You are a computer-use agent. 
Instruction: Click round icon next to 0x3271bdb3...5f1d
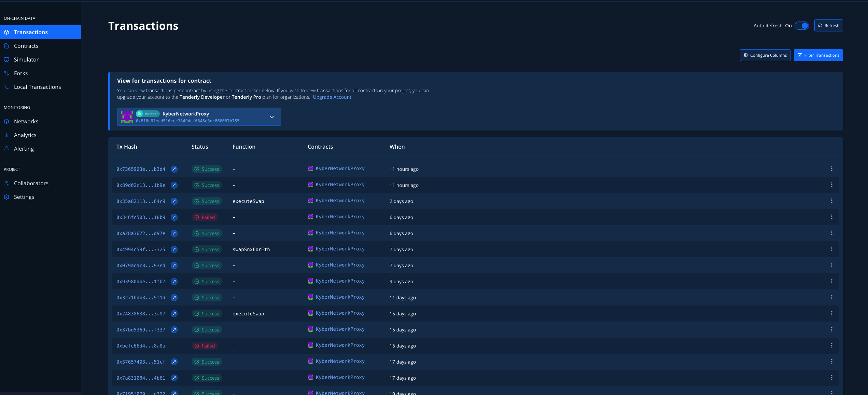(x=174, y=298)
